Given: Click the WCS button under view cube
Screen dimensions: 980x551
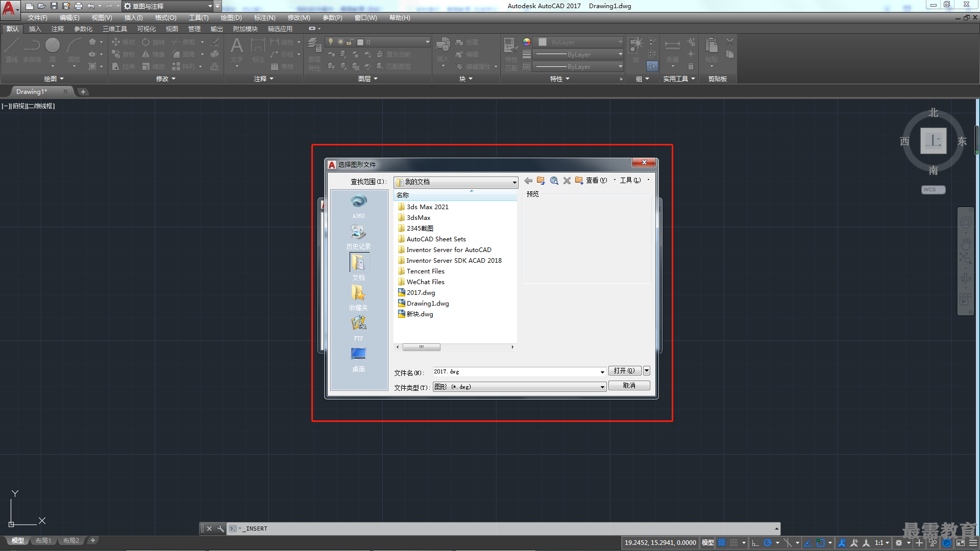Looking at the screenshot, I should (x=933, y=190).
